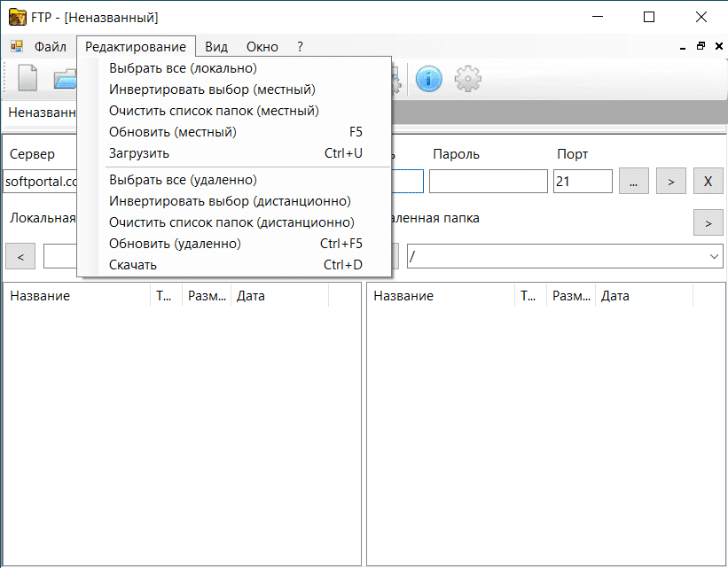Click the ... button next to port
Viewport: 728px width, 568px height.
(x=634, y=181)
